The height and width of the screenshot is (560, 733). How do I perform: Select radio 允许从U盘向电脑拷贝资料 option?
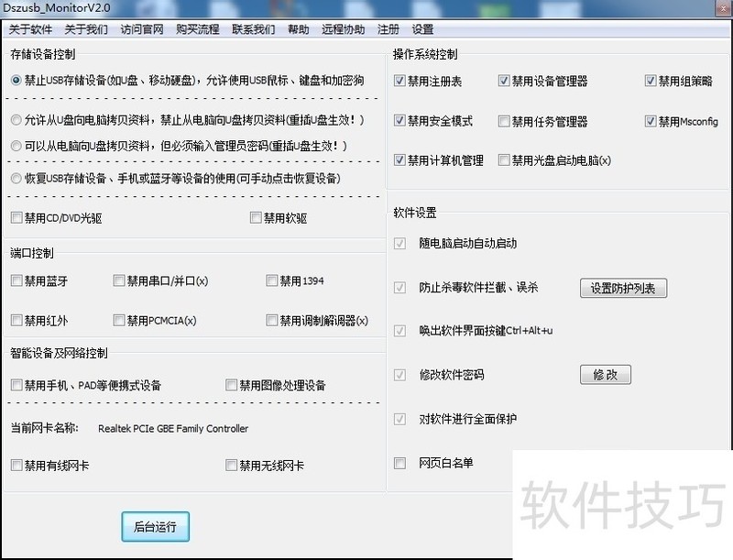pos(16,120)
